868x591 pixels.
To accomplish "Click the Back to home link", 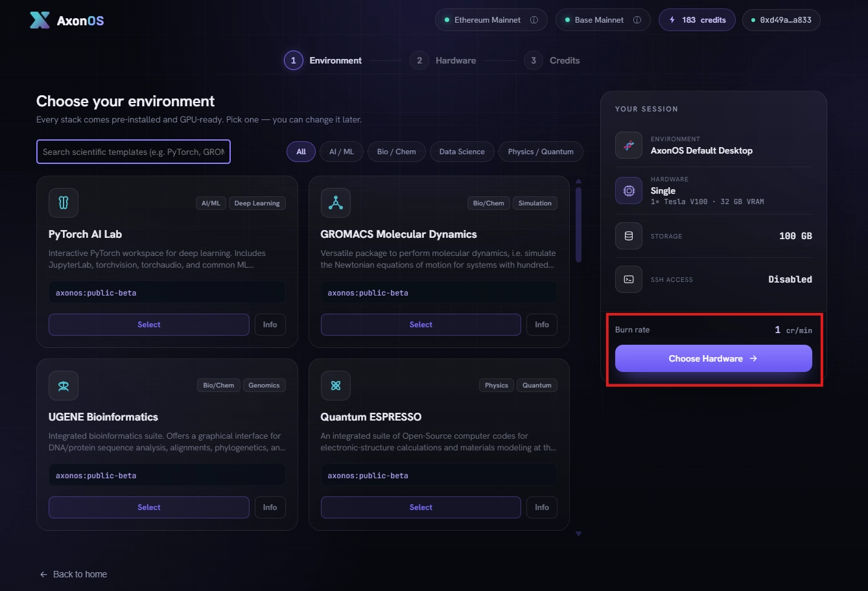I will click(73, 574).
